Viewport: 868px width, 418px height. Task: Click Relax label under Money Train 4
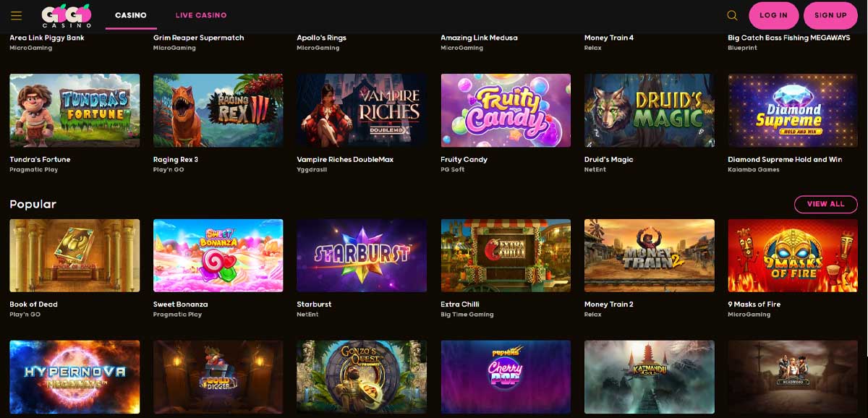pos(593,48)
